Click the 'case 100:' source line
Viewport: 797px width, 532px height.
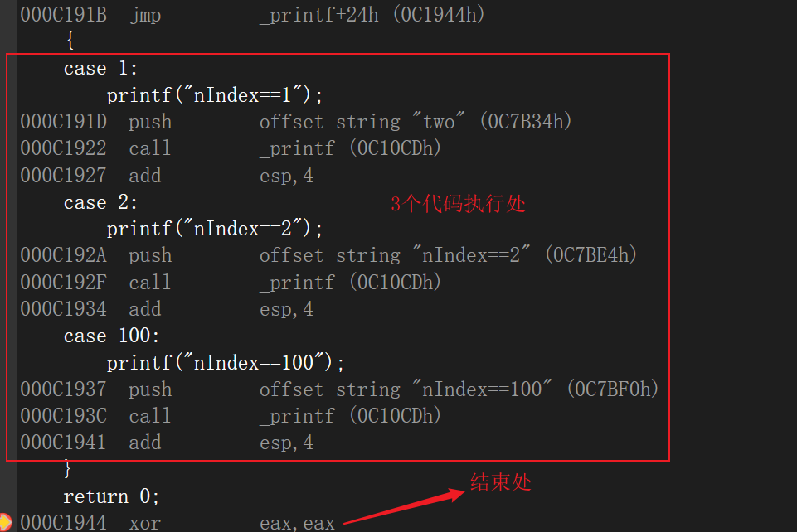[x=111, y=336]
